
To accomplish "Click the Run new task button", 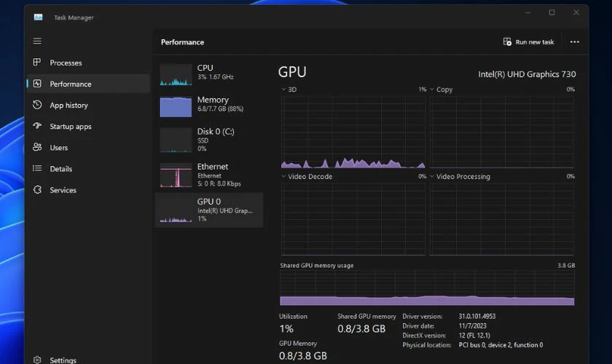I will coord(528,41).
